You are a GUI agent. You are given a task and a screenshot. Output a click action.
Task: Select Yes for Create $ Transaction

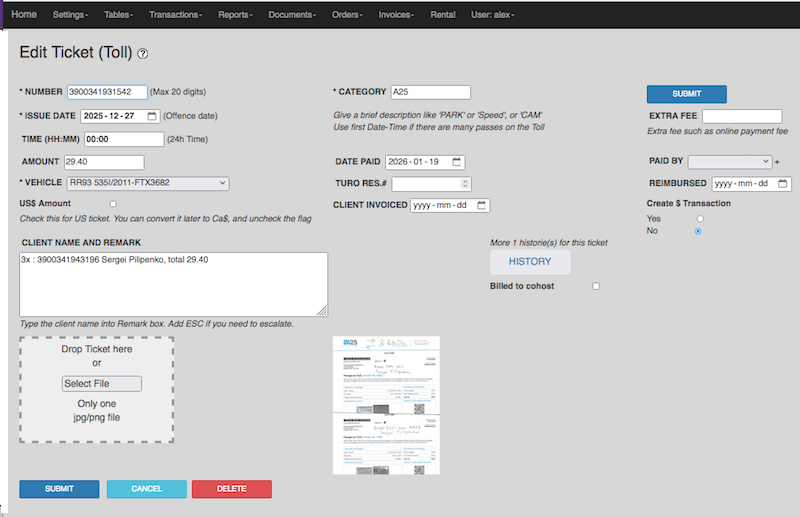(x=699, y=218)
